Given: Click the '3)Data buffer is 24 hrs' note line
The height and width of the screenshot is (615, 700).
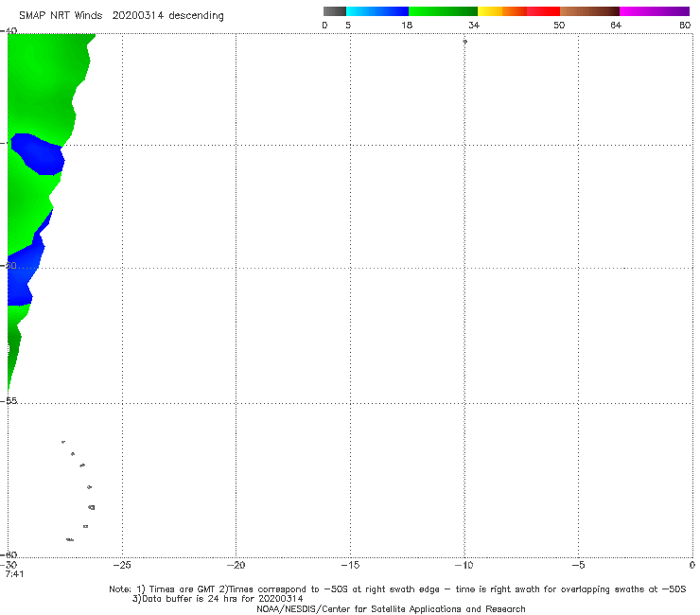Looking at the screenshot, I should [x=218, y=599].
